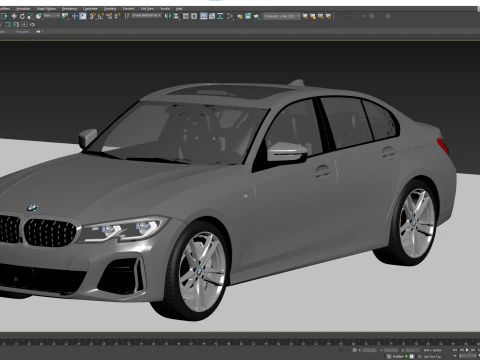Image resolution: width=480 pixels, height=360 pixels.
Task: Toggle the Layer Explorer
Action: pos(194,16)
